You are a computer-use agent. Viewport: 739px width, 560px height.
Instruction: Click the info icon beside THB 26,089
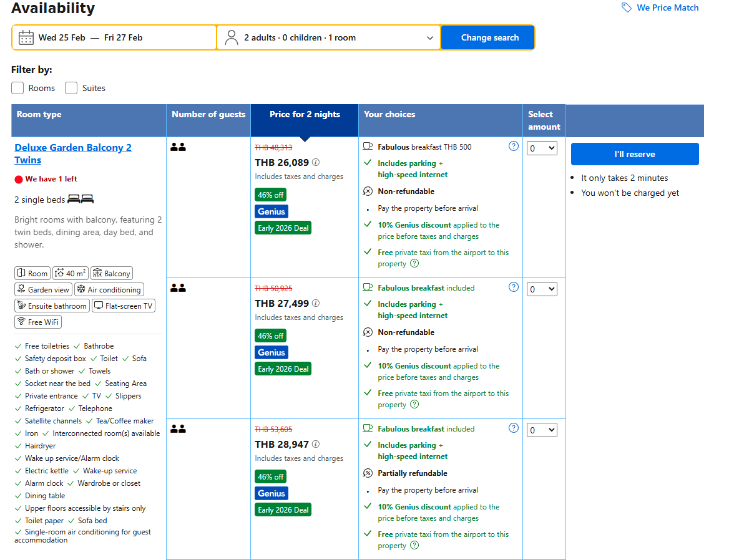click(x=315, y=163)
